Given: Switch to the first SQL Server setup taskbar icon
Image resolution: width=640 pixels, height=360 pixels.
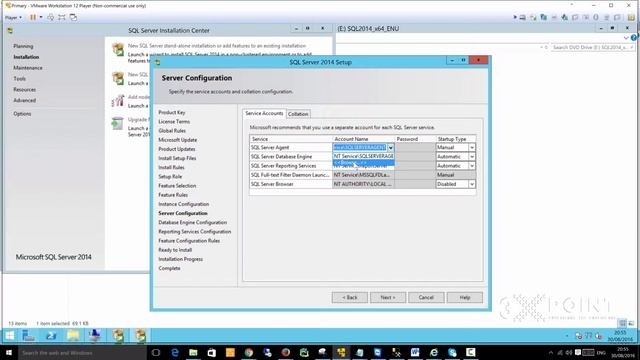Looking at the screenshot, I should point(118,336).
